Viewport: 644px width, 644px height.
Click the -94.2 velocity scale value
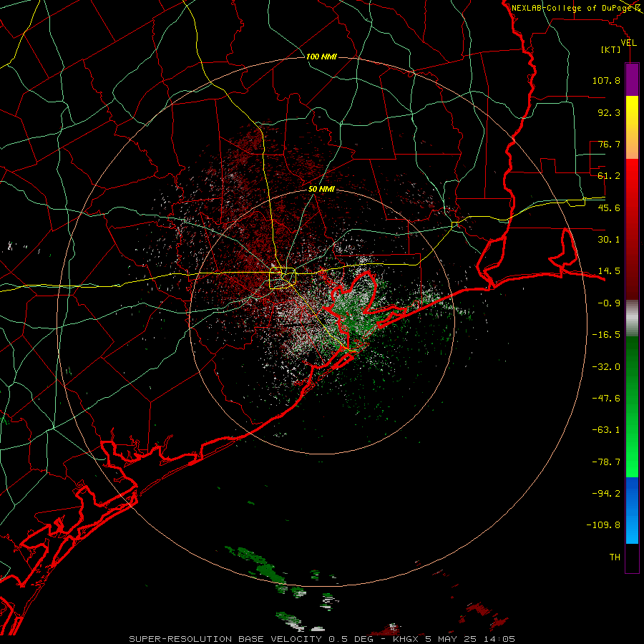606,494
